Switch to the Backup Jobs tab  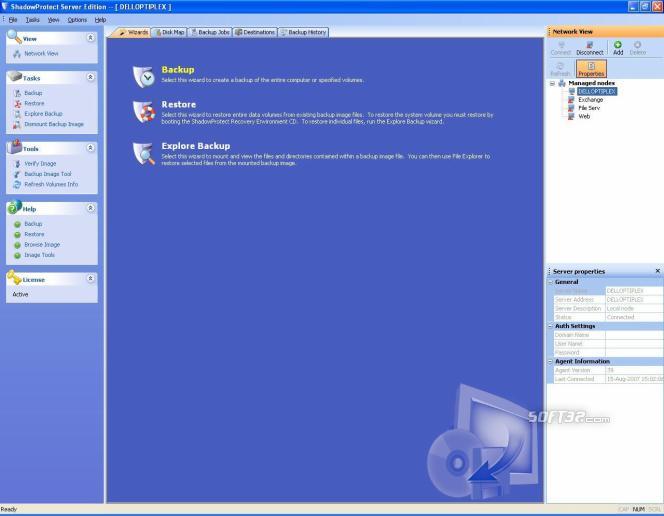click(x=210, y=32)
